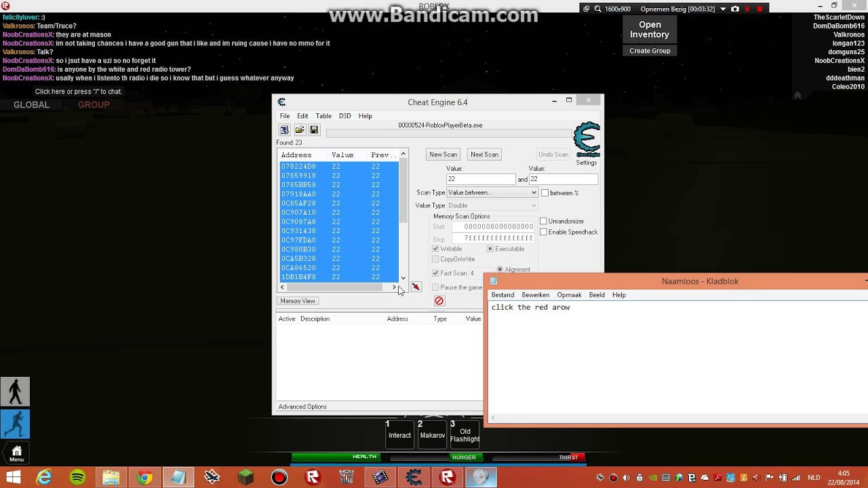The image size is (868, 488).
Task: Click the Cheat Engine scan progress bar
Action: 448,134
